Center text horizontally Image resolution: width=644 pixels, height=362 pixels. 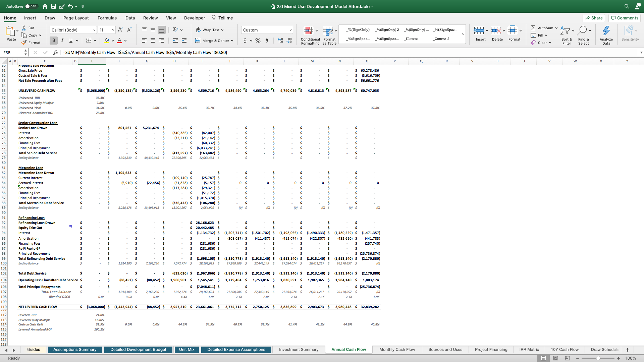pyautogui.click(x=153, y=41)
